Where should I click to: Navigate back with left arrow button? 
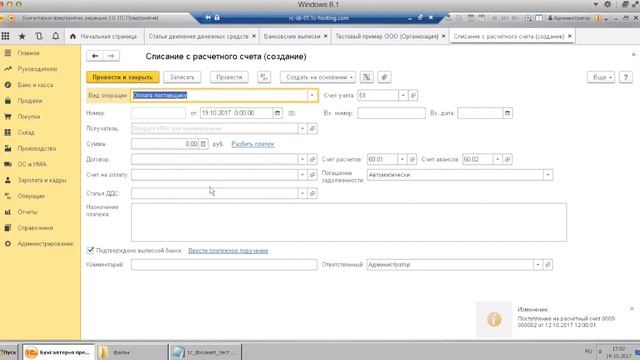95,56
